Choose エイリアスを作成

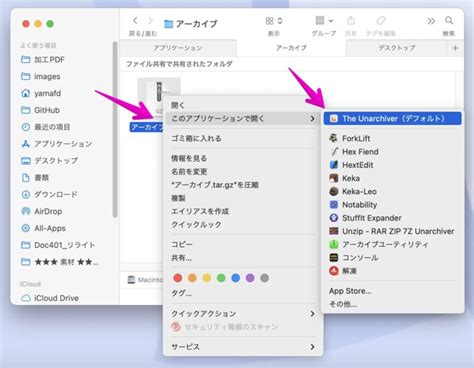[x=200, y=211]
